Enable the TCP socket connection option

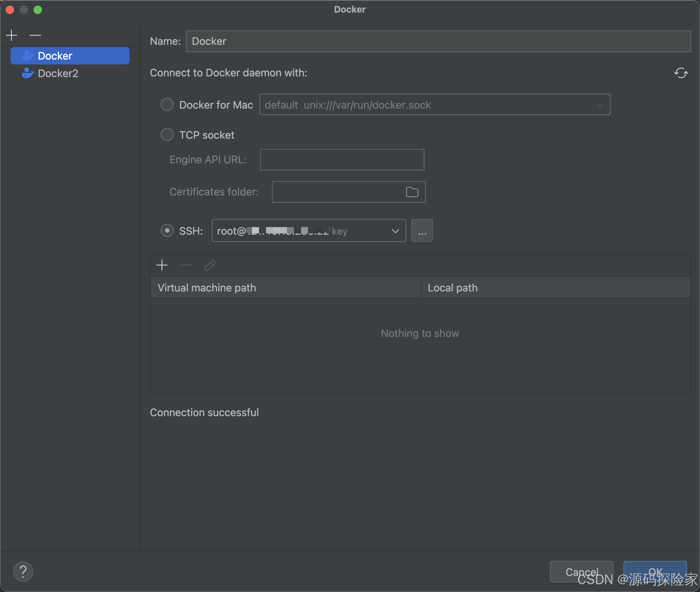pyautogui.click(x=167, y=135)
